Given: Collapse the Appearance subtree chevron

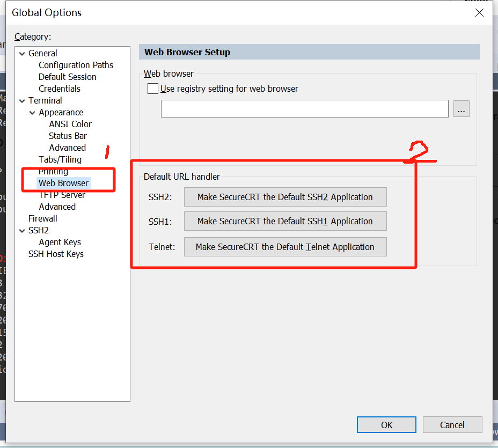Looking at the screenshot, I should click(x=32, y=113).
